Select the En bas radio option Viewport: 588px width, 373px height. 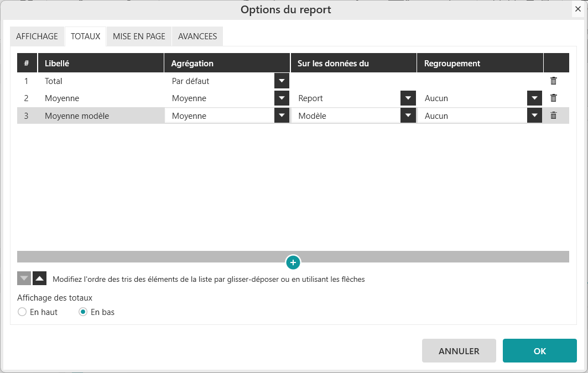(83, 312)
